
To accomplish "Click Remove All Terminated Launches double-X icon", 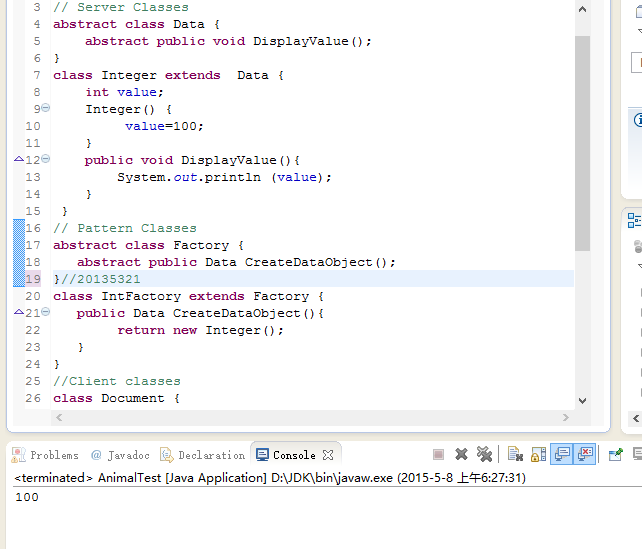I will pyautogui.click(x=484, y=454).
